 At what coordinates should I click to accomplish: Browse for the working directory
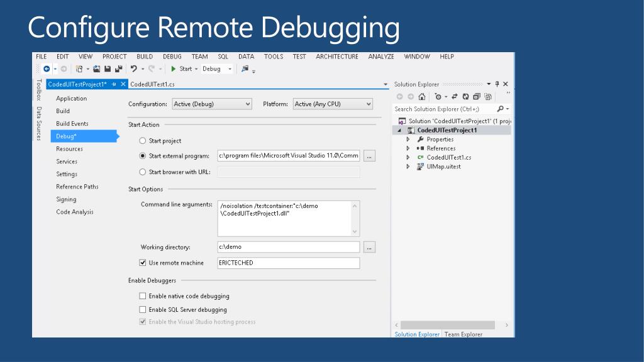pyautogui.click(x=369, y=247)
